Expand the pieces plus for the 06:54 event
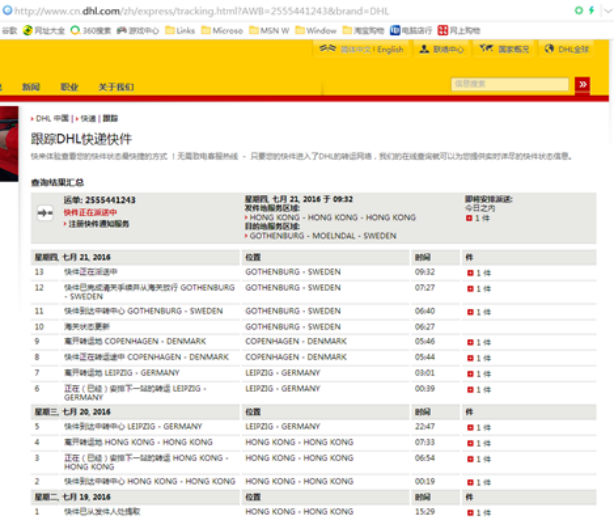This screenshot has height=520, width=615. pyautogui.click(x=470, y=459)
